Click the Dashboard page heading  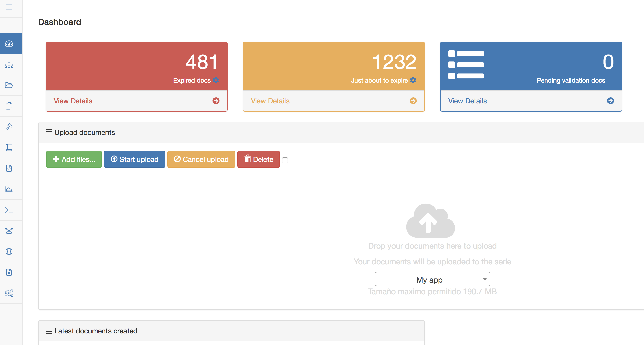pyautogui.click(x=60, y=22)
